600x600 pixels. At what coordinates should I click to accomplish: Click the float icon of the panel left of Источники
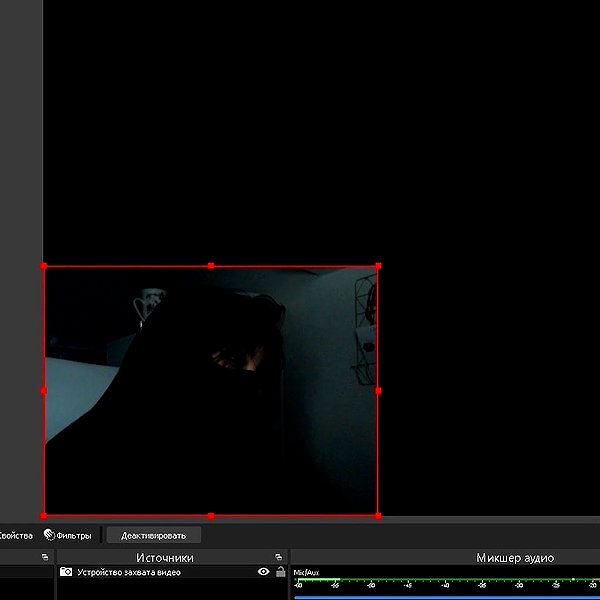(x=45, y=558)
